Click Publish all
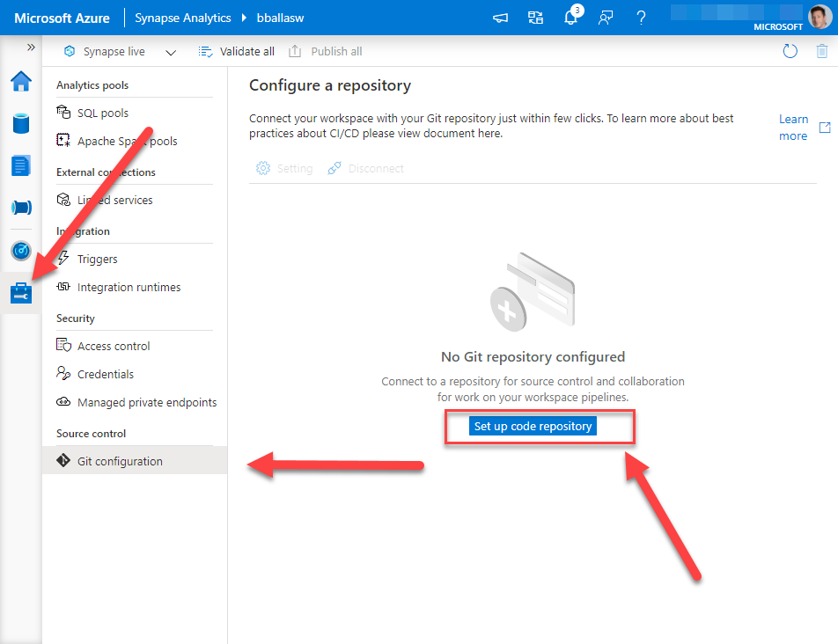Viewport: 838px width, 644px height. 326,51
